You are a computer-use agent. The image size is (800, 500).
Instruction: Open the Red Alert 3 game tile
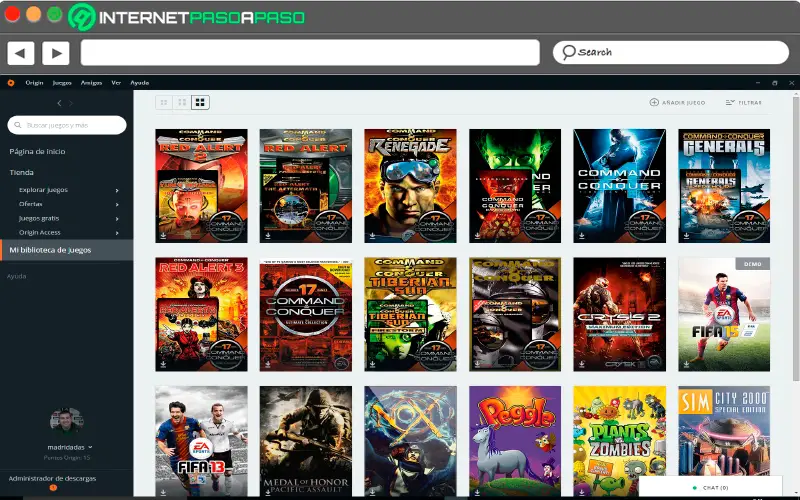tap(202, 314)
